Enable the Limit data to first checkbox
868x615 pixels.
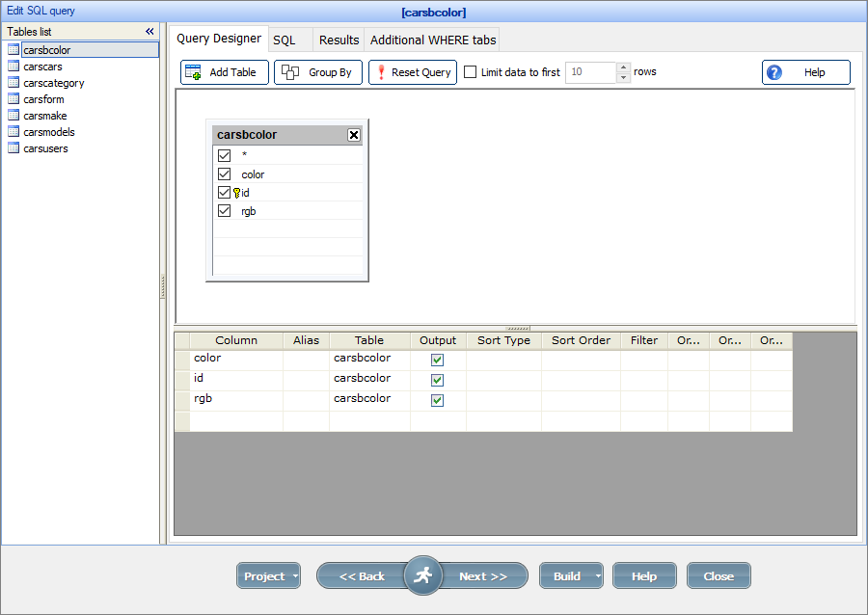[x=470, y=71]
